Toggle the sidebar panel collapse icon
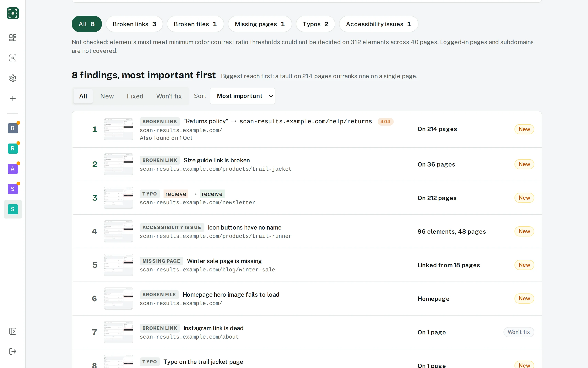588x368 pixels. [13, 331]
